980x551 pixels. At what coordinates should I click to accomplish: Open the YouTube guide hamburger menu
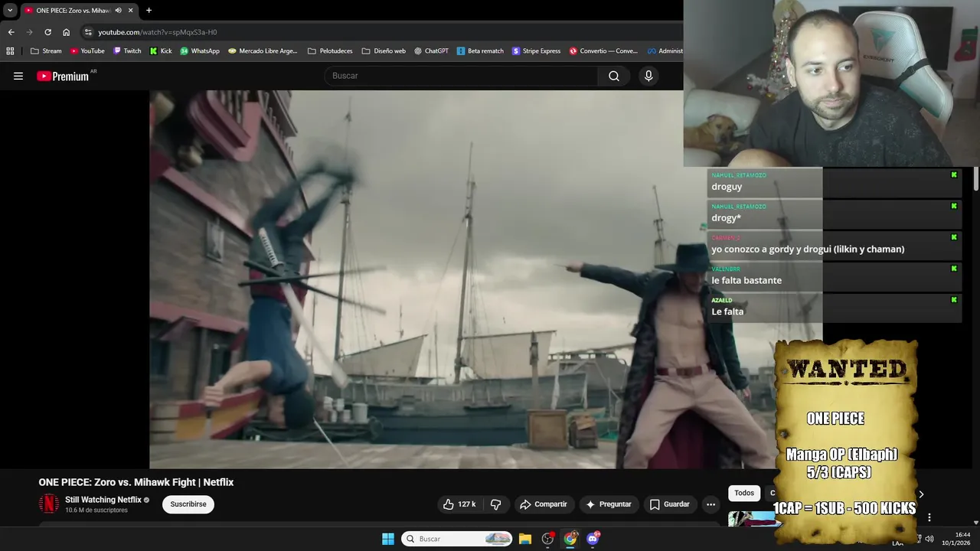18,76
